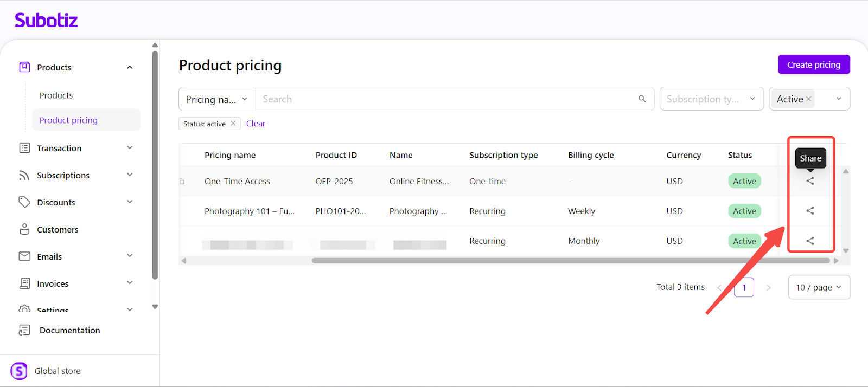This screenshot has height=387, width=868.
Task: Open the Pricing name search-field dropdown
Action: (x=217, y=99)
